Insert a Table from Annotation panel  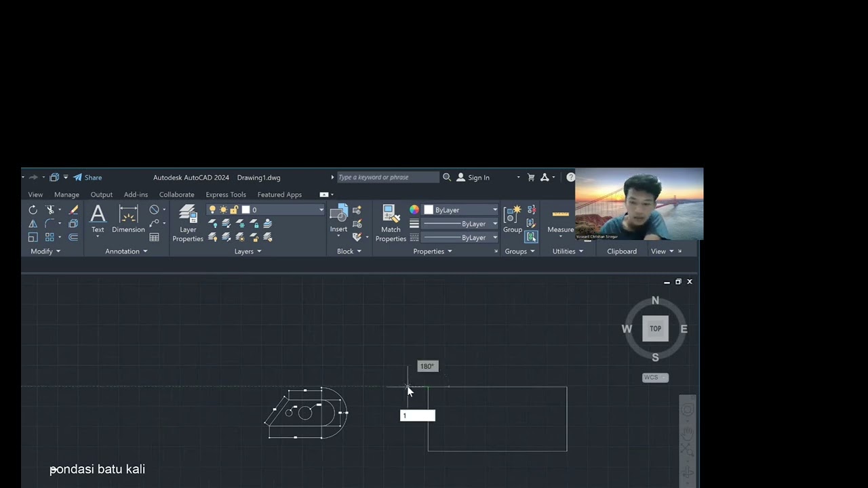155,237
